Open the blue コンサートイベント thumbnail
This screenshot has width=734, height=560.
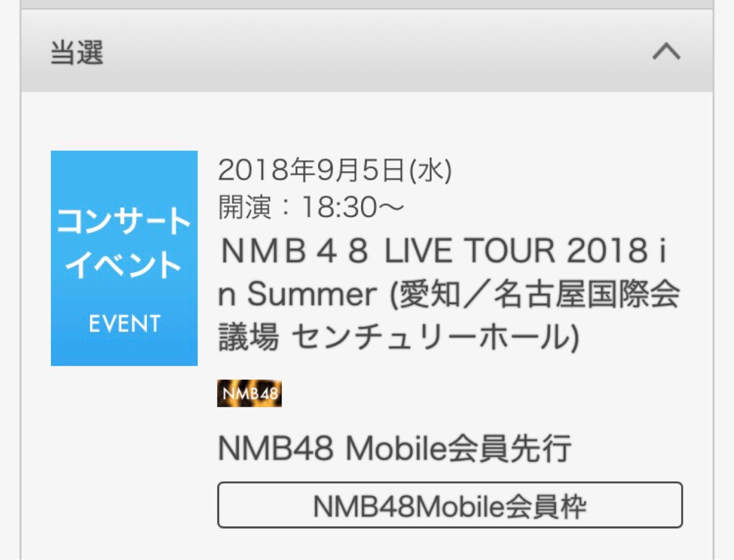[124, 258]
